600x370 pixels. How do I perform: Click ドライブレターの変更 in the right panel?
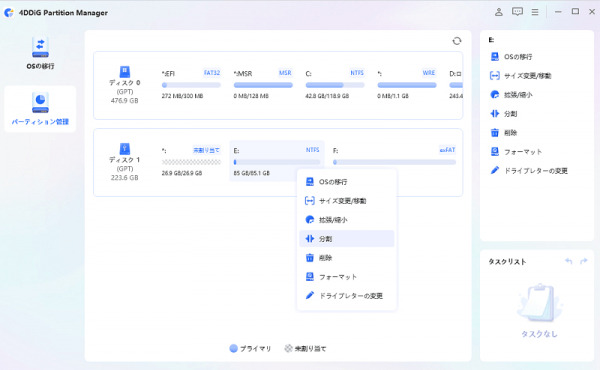coord(529,171)
